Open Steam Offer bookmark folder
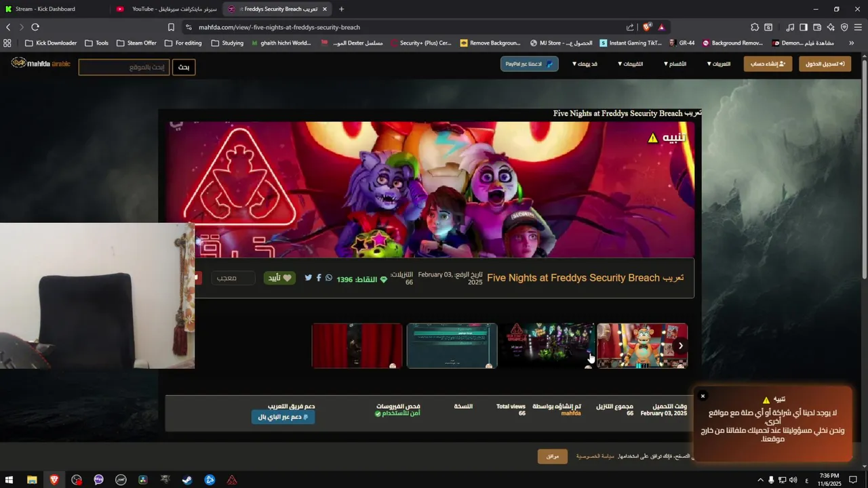The image size is (868, 488). click(136, 43)
